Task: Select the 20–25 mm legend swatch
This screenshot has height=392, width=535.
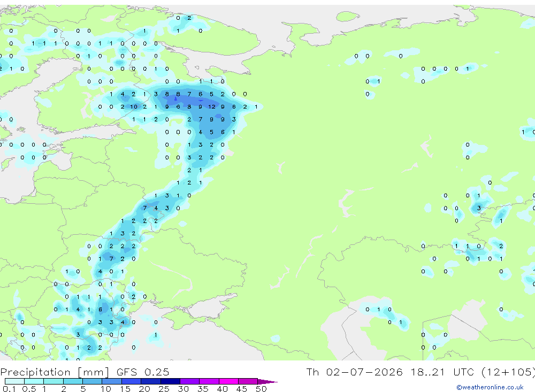Action: point(151,381)
